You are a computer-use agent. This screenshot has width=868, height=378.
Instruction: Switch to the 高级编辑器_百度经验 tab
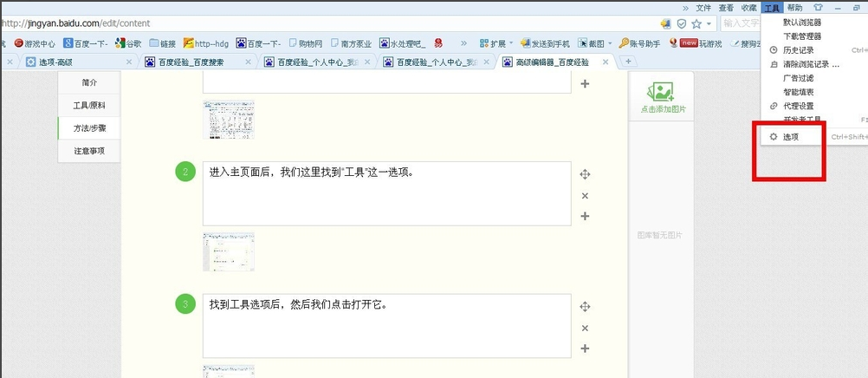pyautogui.click(x=554, y=62)
